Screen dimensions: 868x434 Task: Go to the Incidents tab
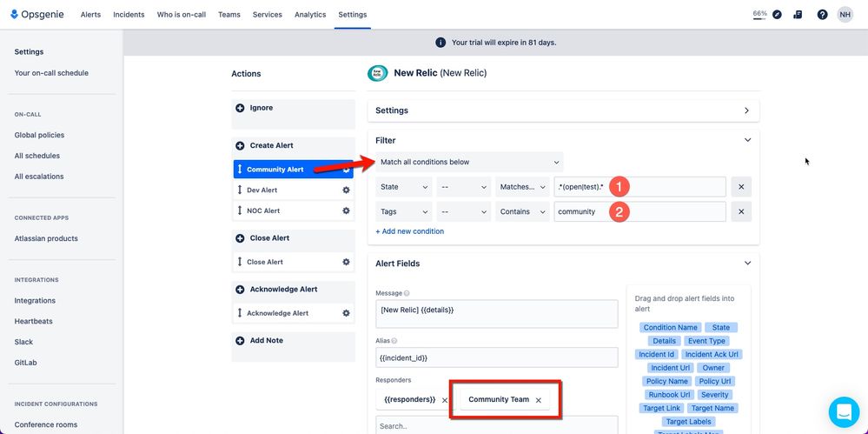129,15
